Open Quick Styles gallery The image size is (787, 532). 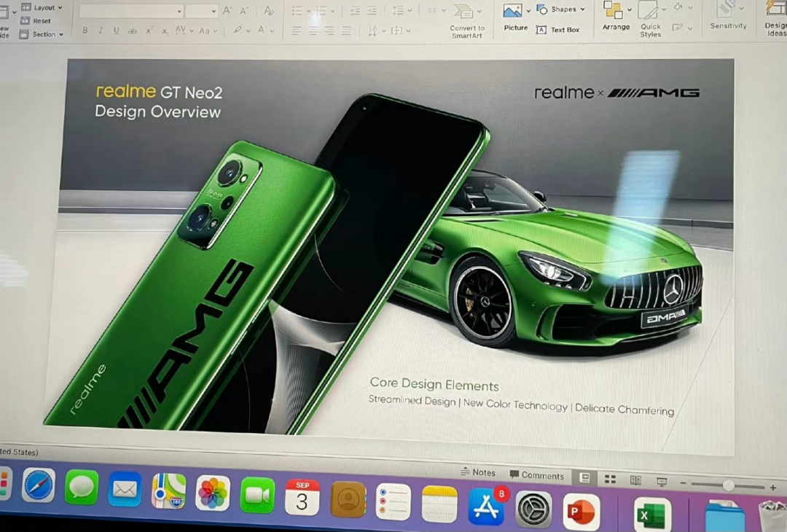coord(651,19)
